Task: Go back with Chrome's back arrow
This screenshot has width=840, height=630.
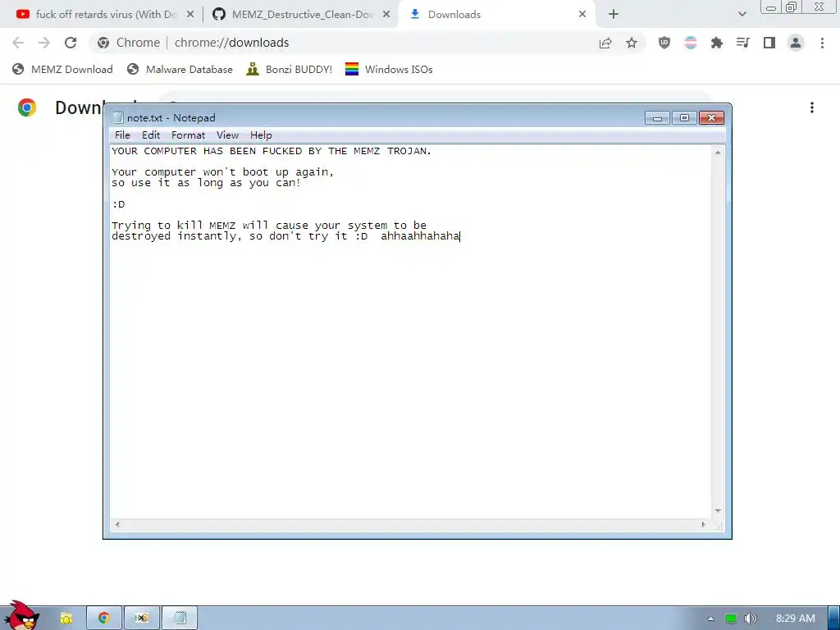Action: coord(18,43)
